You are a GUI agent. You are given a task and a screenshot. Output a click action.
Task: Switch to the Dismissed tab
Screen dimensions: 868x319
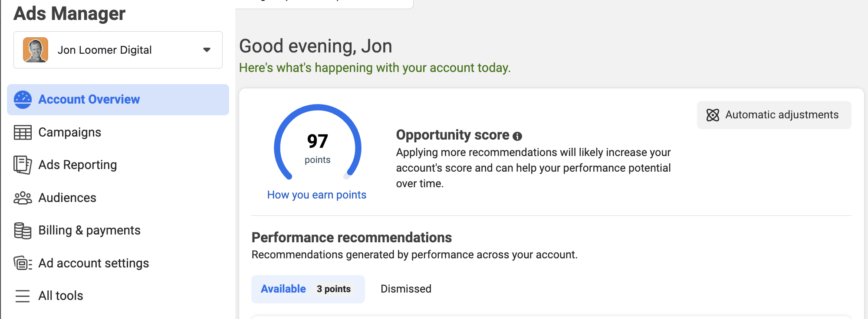coord(406,289)
